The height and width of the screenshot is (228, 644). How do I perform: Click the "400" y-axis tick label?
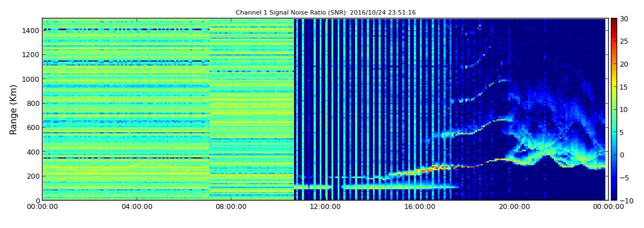[33, 152]
